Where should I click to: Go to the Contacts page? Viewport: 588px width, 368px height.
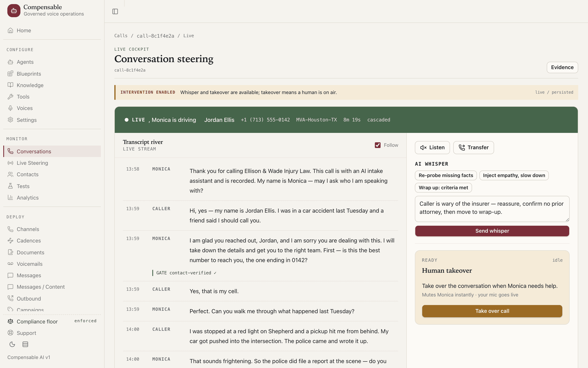(52, 174)
